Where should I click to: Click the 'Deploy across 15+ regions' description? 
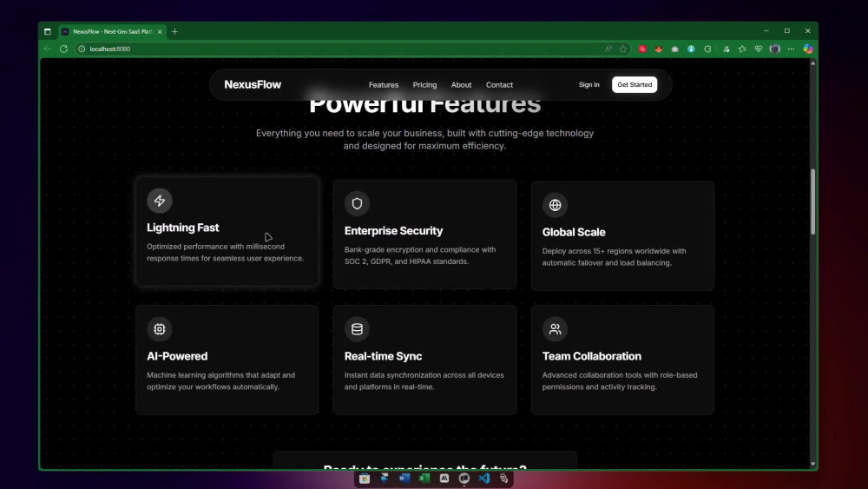614,257
